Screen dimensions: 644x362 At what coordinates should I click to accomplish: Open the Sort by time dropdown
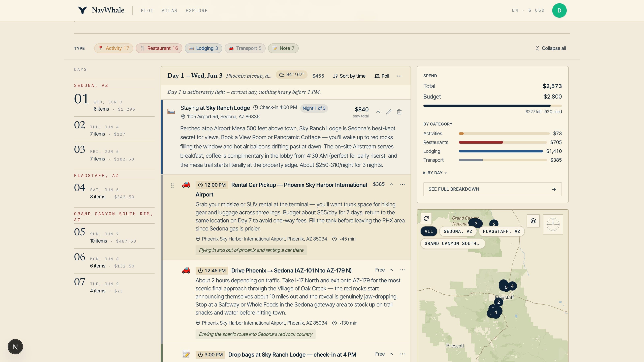[x=349, y=76]
